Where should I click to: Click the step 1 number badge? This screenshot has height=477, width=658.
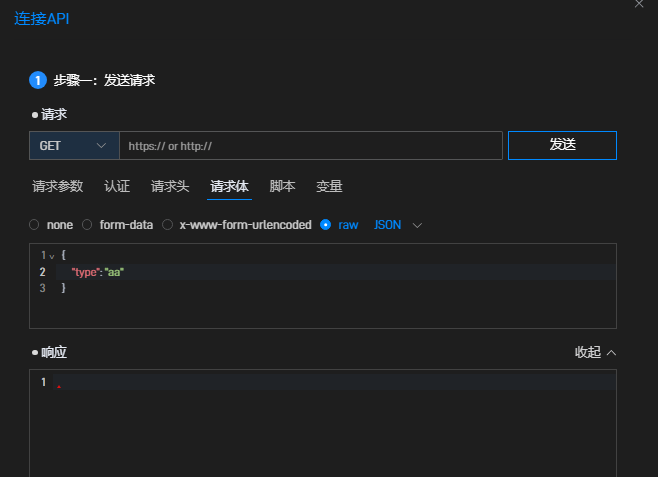[x=38, y=80]
